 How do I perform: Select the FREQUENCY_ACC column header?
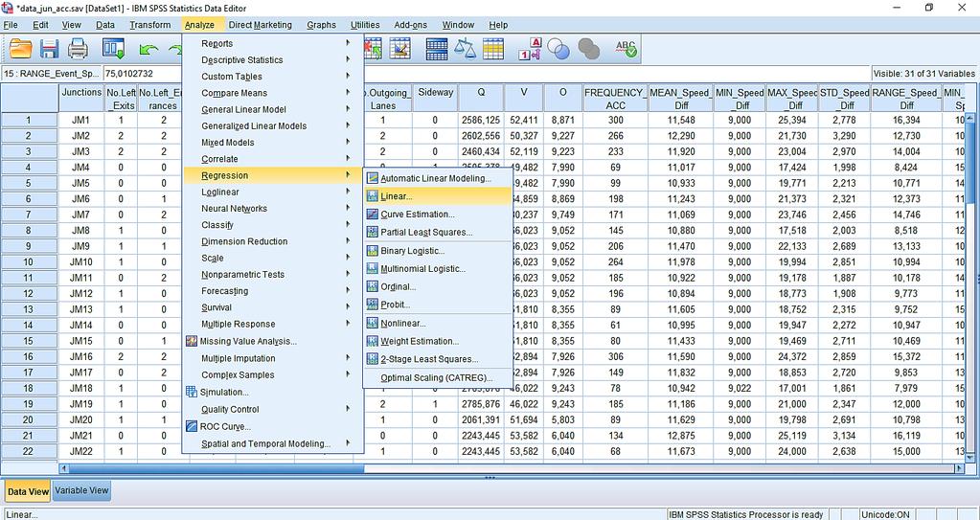pyautogui.click(x=615, y=99)
